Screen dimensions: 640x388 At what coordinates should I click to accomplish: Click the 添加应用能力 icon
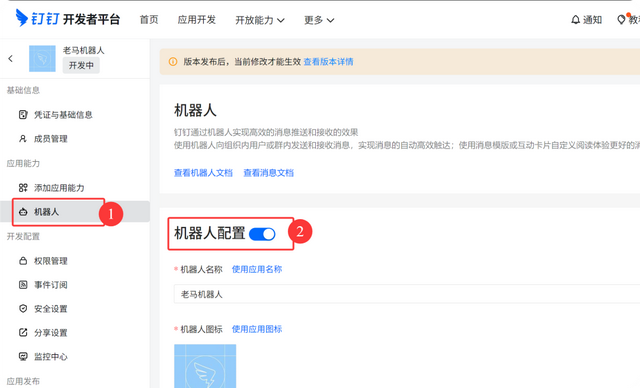point(23,188)
